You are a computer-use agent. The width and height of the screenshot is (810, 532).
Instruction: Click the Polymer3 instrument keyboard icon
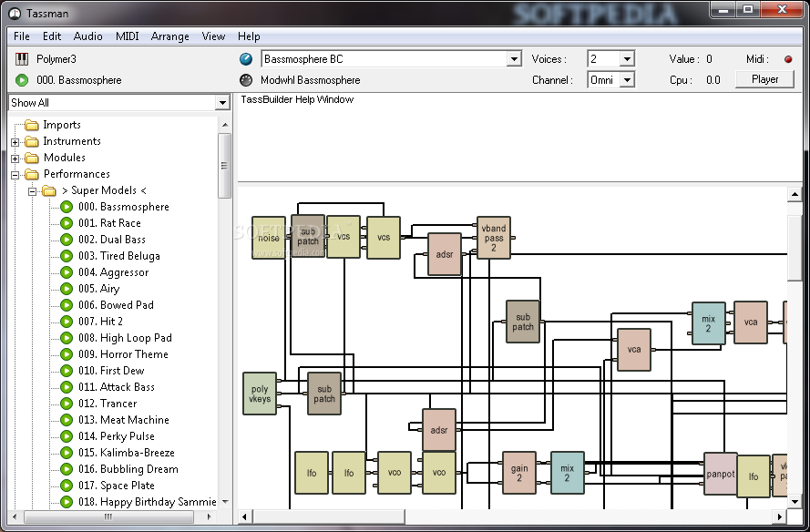[x=22, y=59]
